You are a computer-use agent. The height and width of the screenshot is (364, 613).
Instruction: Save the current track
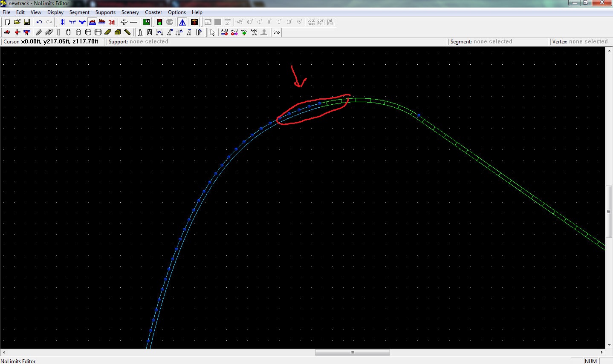coord(27,22)
